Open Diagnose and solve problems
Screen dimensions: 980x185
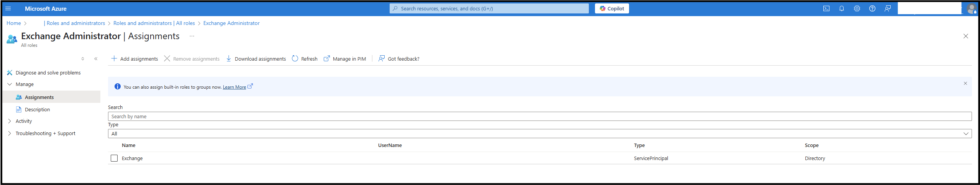48,73
